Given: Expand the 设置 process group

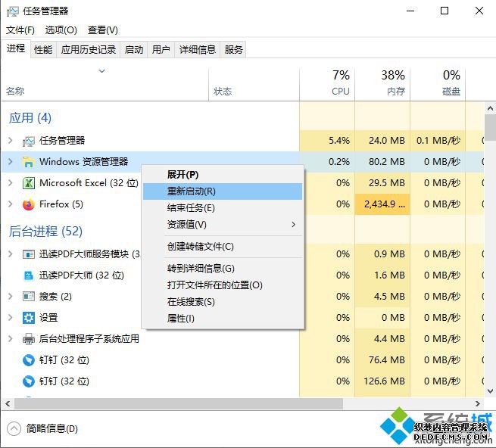Looking at the screenshot, I should pos(10,317).
